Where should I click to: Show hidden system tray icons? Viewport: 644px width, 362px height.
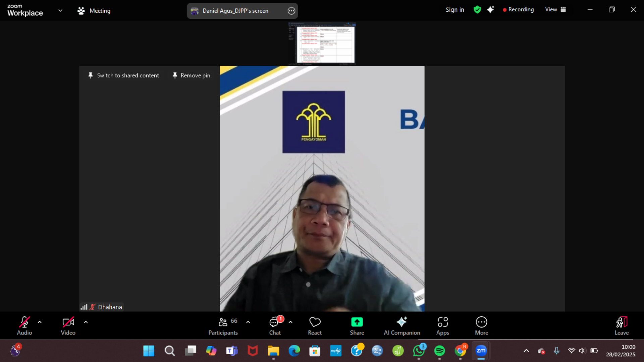pyautogui.click(x=526, y=351)
